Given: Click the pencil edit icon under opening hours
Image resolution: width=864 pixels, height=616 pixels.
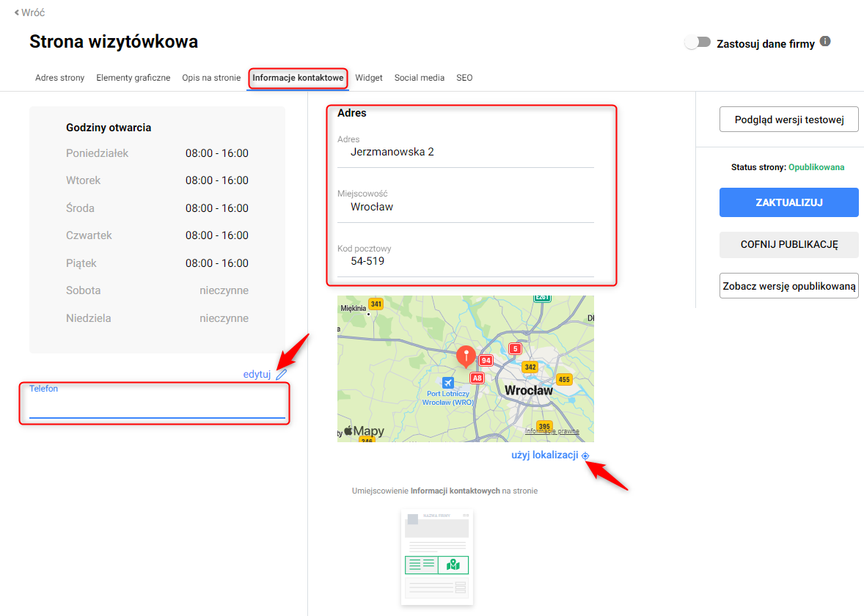Looking at the screenshot, I should pos(282,374).
